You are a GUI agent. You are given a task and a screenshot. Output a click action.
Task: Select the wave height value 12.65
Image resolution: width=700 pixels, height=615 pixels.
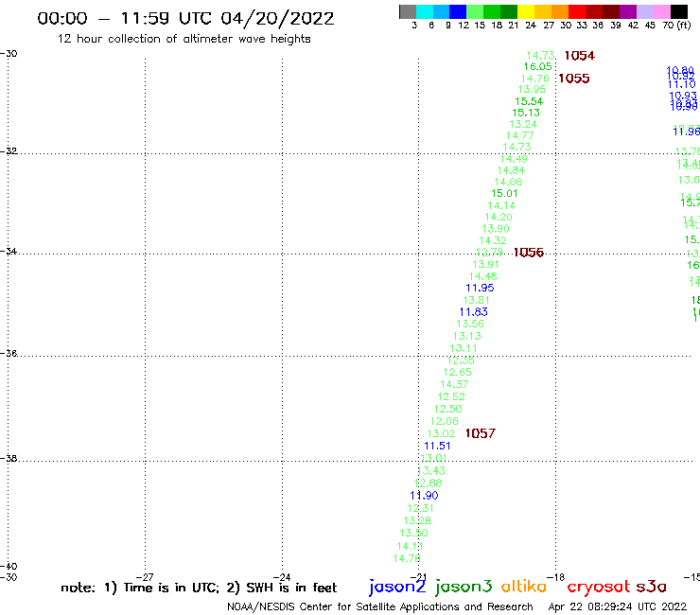tap(458, 373)
